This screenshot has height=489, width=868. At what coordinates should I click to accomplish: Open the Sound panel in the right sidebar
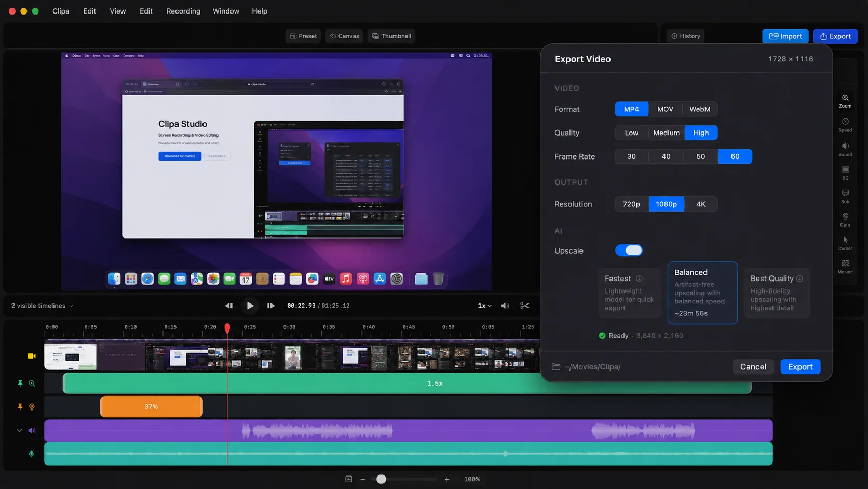click(845, 149)
